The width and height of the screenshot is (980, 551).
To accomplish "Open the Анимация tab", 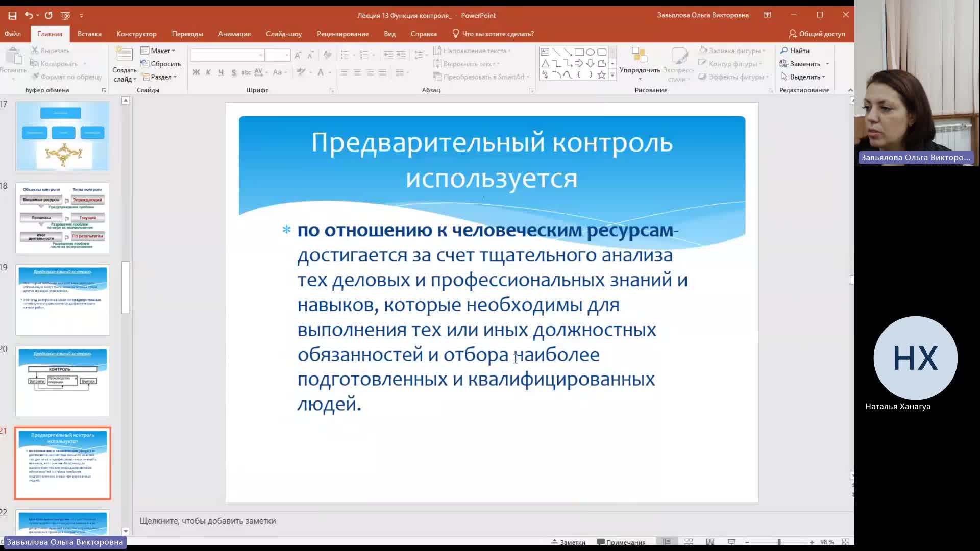I will click(234, 34).
